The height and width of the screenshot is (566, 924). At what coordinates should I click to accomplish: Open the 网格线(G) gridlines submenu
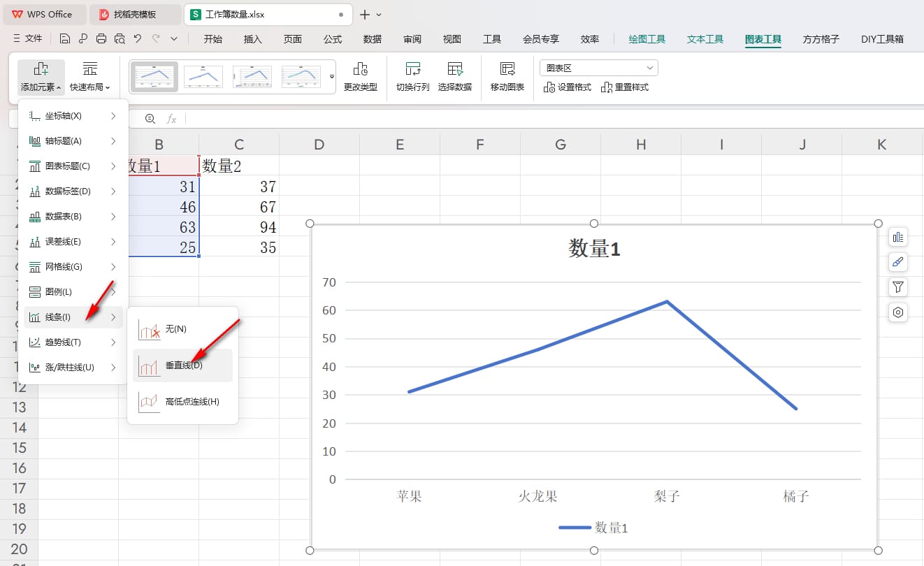coord(73,267)
